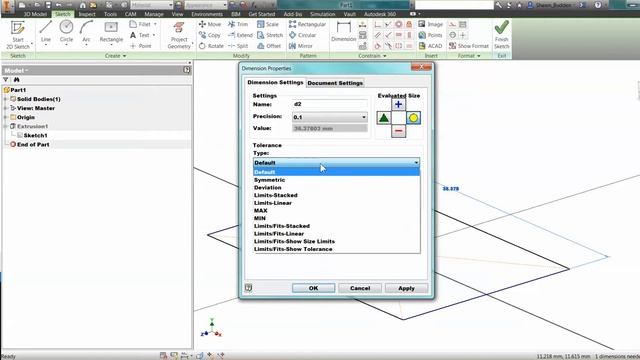This screenshot has width=640, height=360.
Task: Activate the Split tool
Action: pyautogui.click(x=238, y=46)
